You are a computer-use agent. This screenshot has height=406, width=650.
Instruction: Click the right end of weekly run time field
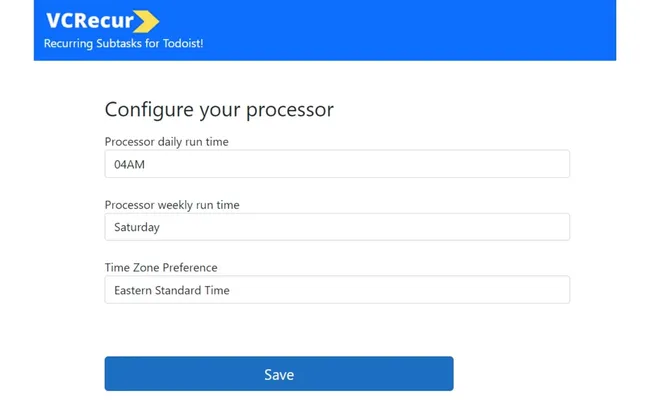(555, 227)
